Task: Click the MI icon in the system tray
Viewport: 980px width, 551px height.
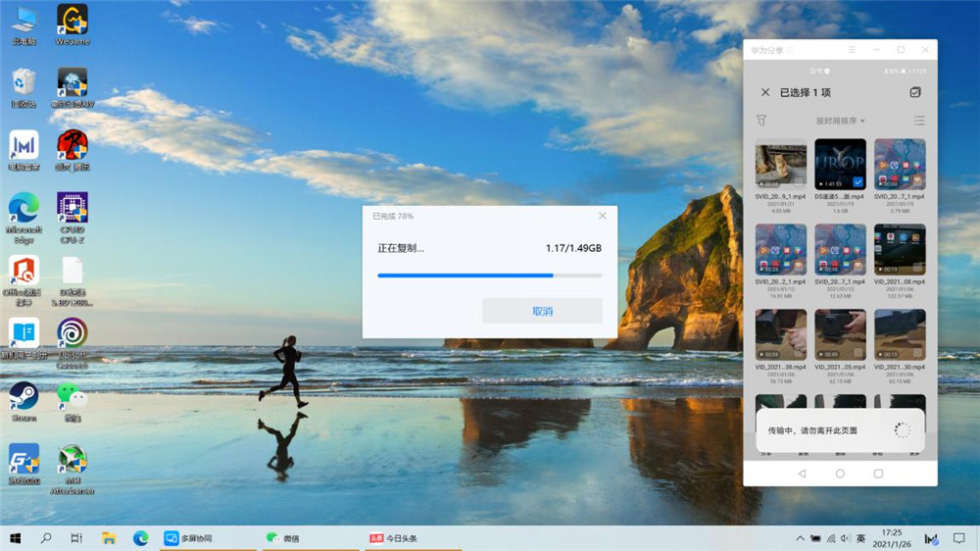Action: [931, 538]
